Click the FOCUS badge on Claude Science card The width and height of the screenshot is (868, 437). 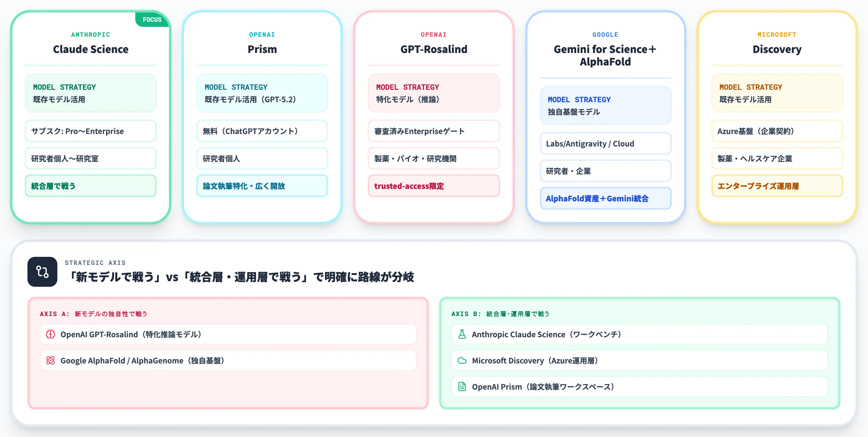point(152,20)
